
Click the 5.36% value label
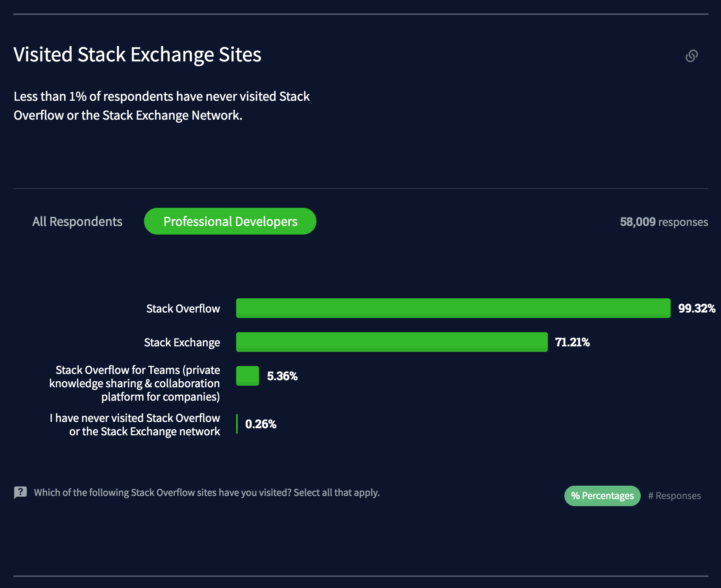(282, 376)
